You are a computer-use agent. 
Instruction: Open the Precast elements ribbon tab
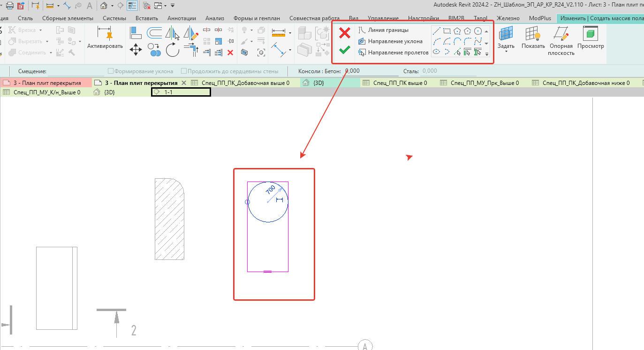[68, 18]
